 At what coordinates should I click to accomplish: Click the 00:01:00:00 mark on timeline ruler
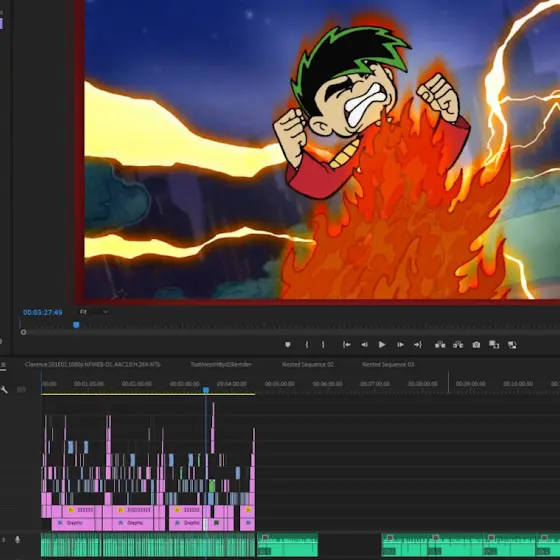point(89,384)
